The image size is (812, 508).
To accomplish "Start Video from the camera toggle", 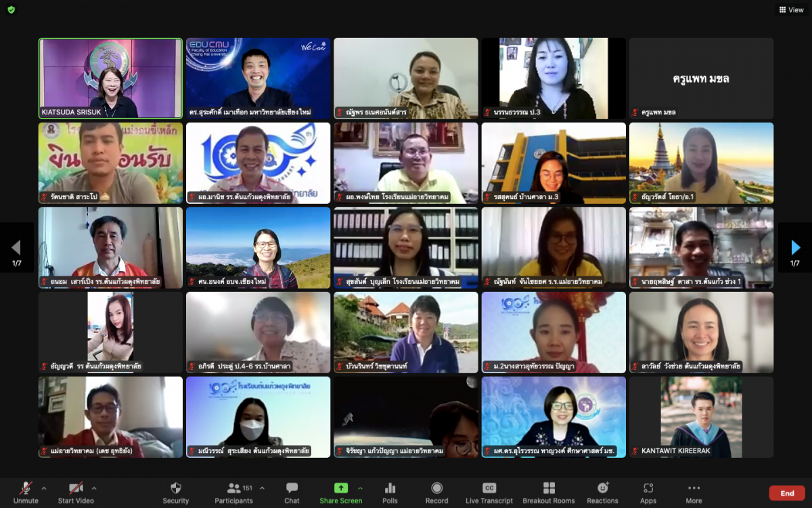I will click(76, 492).
